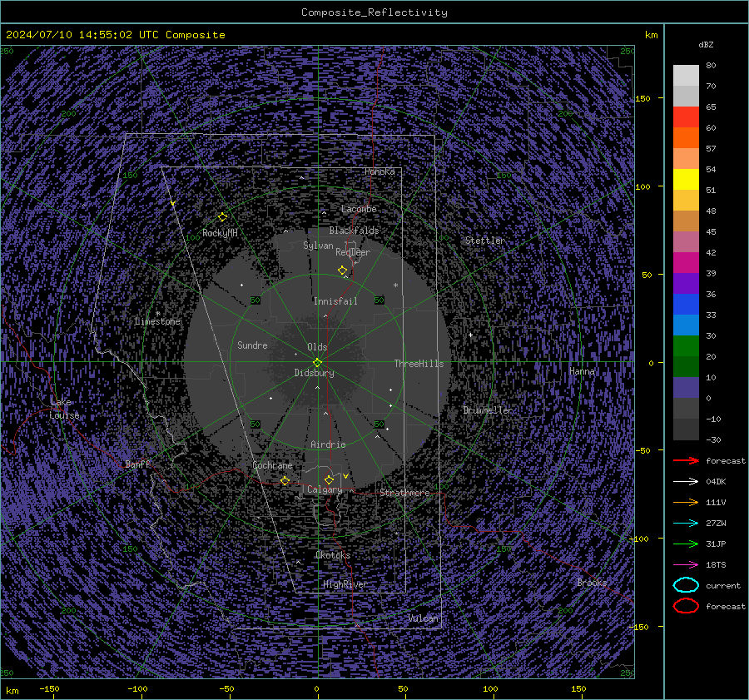Click the bright green swatch near 30 dBZ
Screen dimensions: 749x700
click(686, 346)
